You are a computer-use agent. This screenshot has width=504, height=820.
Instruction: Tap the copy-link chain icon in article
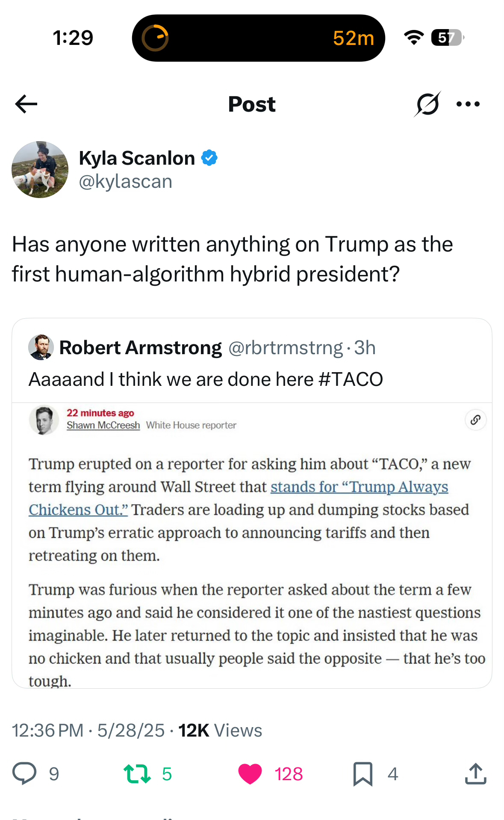tap(475, 420)
